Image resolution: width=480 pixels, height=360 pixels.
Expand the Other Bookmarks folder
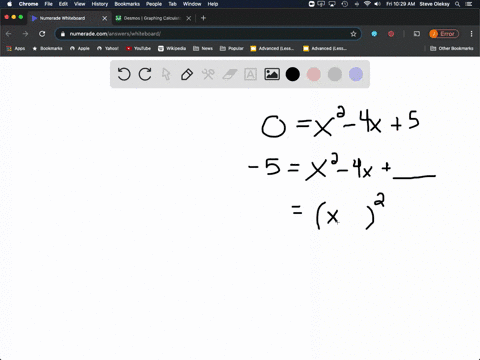pyautogui.click(x=452, y=48)
